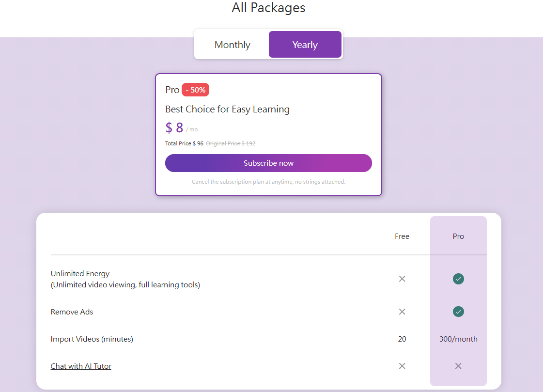Click the 'Original Price $ 192' strikethrough text
543x392 pixels.
[x=231, y=143]
